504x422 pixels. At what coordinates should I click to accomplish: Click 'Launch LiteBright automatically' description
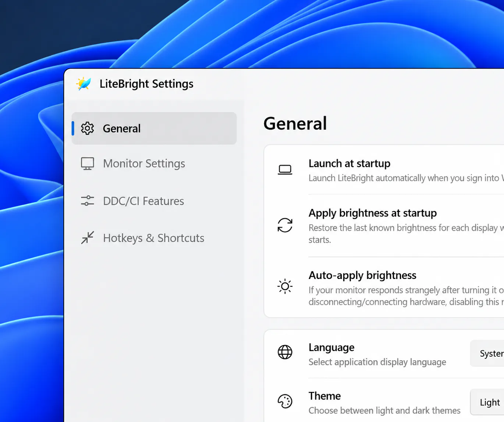[406, 178]
